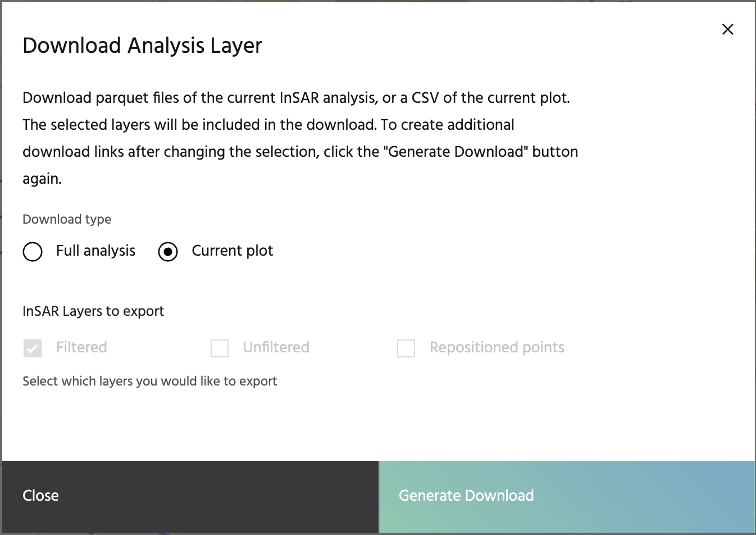The height and width of the screenshot is (535, 756).
Task: Enable the Unfiltered layer checkbox
Action: (220, 348)
